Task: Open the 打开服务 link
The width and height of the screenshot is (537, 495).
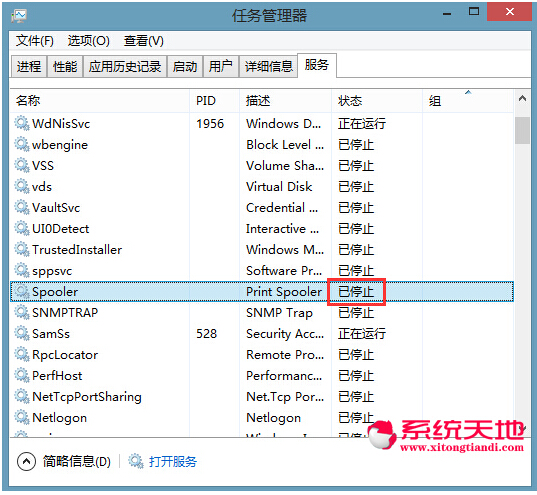Action: coord(173,461)
